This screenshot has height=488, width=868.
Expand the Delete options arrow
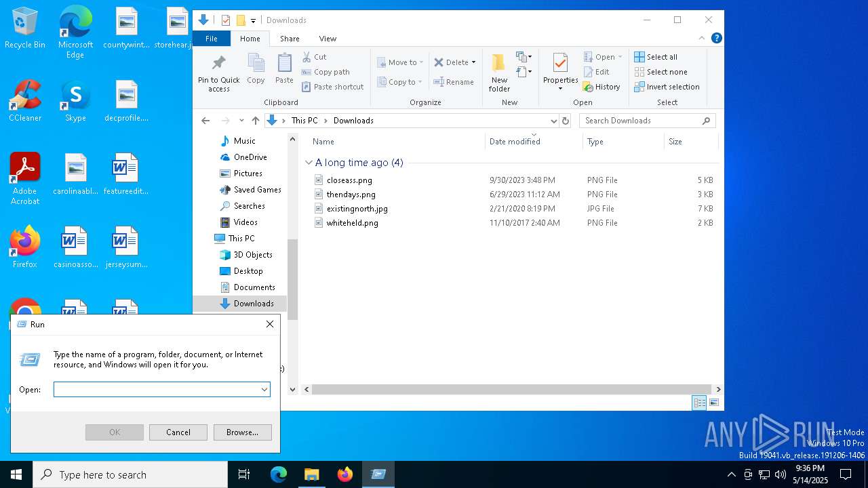[x=473, y=62]
